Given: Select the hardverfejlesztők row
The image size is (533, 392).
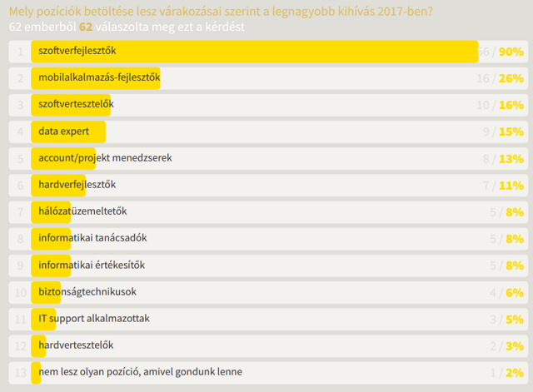Looking at the screenshot, I should click(268, 186).
